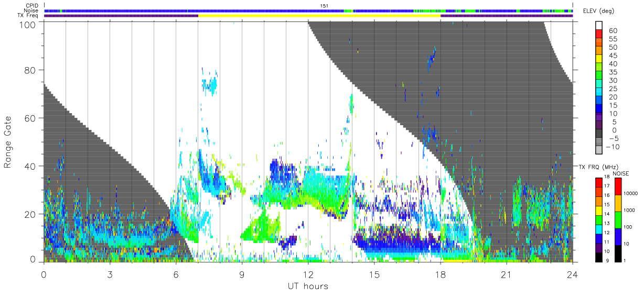Click ELEV legend value '50'
Screen dimensions: 644x297
click(613, 48)
